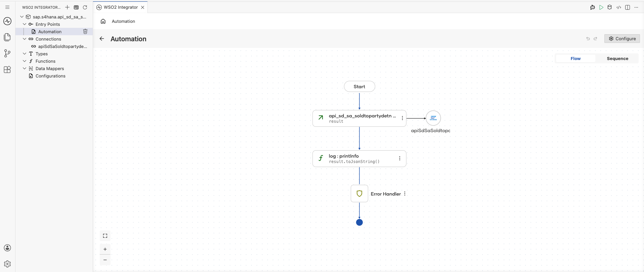Click the blue end node circle

pyautogui.click(x=359, y=222)
